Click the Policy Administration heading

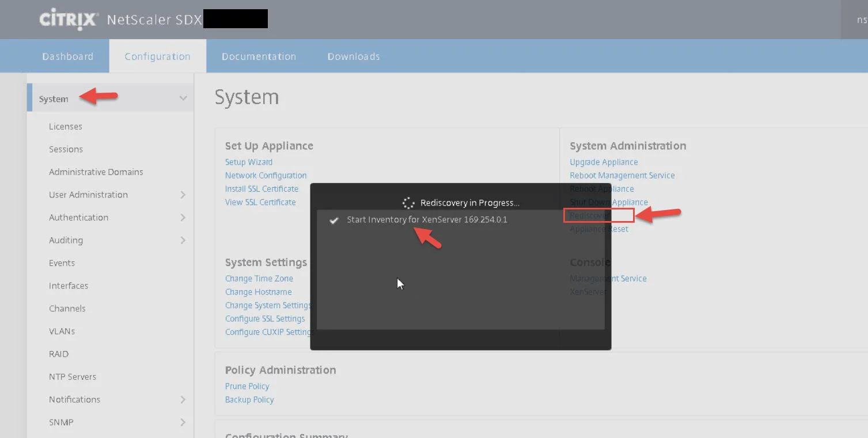point(281,370)
